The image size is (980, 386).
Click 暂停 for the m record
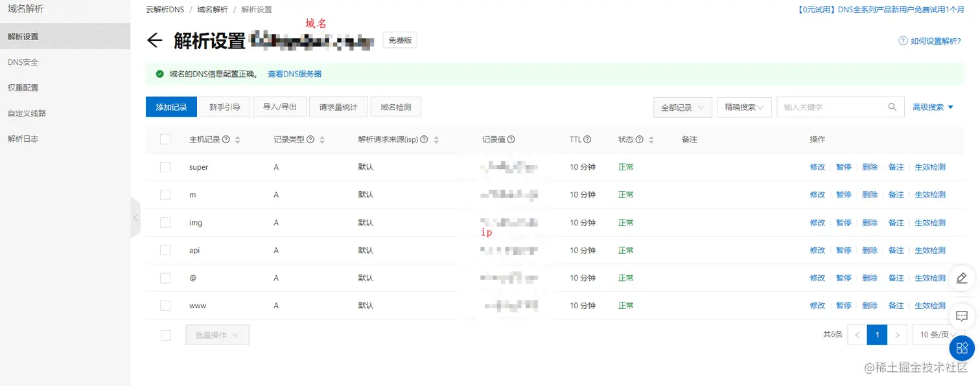pos(843,195)
